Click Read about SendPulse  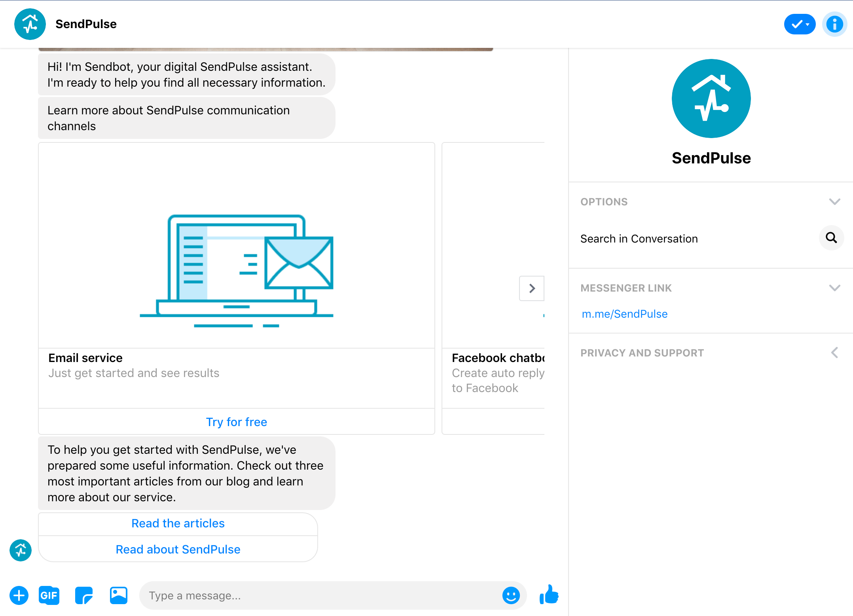(178, 549)
